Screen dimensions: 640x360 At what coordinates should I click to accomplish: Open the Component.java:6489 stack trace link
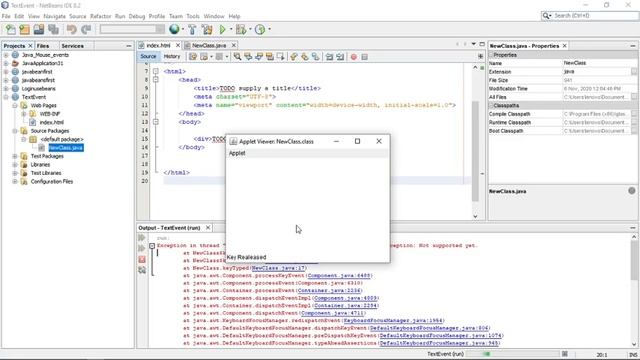339,276
